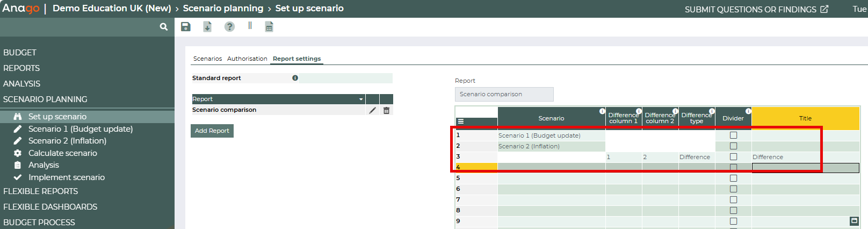Open the Report column dropdown arrow
Screen dimensions: 868x229
coord(361,99)
